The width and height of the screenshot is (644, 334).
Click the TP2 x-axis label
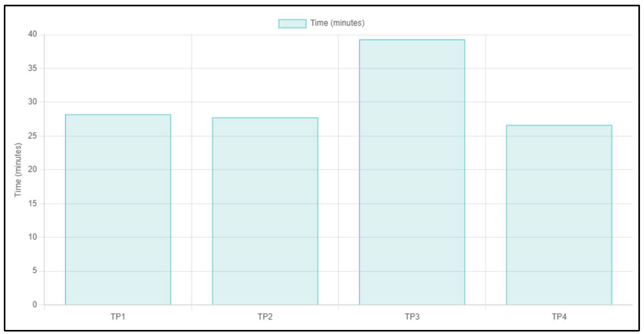265,317
